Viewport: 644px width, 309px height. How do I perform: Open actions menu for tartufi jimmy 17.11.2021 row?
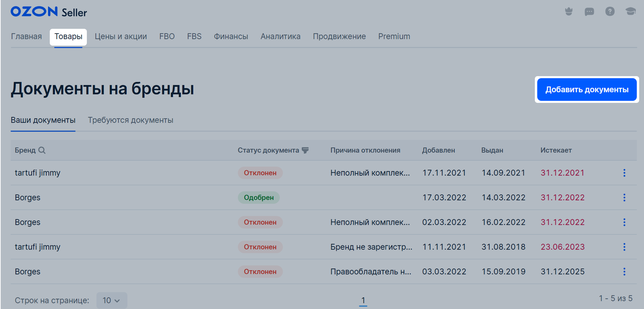624,173
